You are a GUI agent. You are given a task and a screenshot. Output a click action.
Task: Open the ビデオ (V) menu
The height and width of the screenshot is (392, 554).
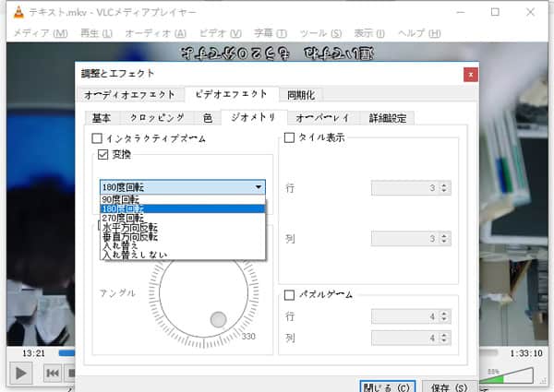(221, 33)
